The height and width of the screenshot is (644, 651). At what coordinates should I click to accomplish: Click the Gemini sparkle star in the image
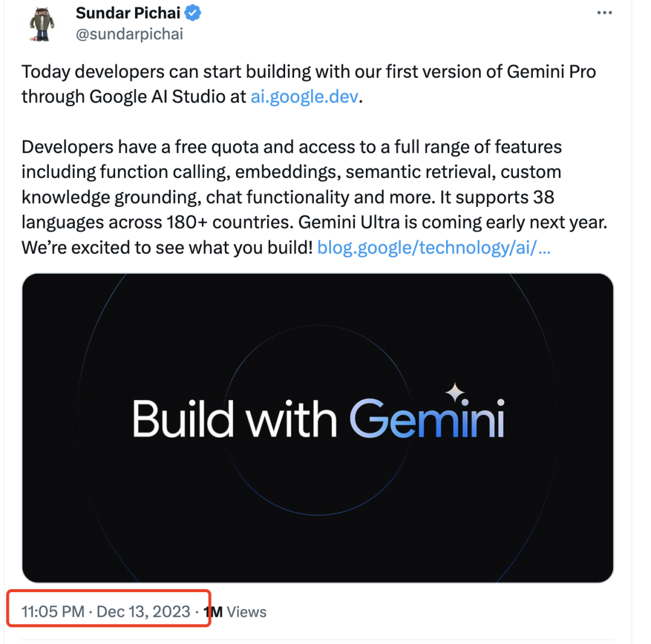(x=455, y=393)
